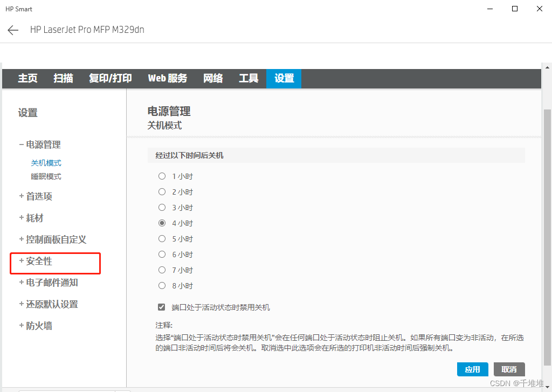Click the 取消 button

[509, 369]
